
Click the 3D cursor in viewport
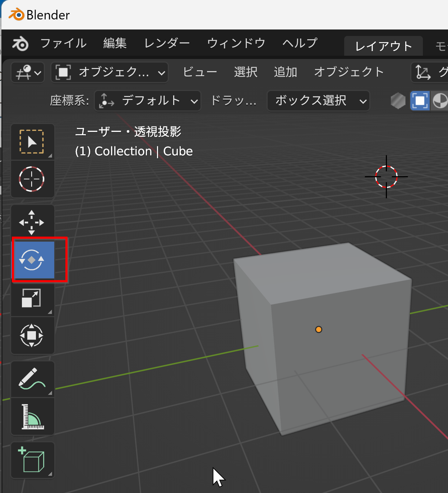(x=386, y=177)
